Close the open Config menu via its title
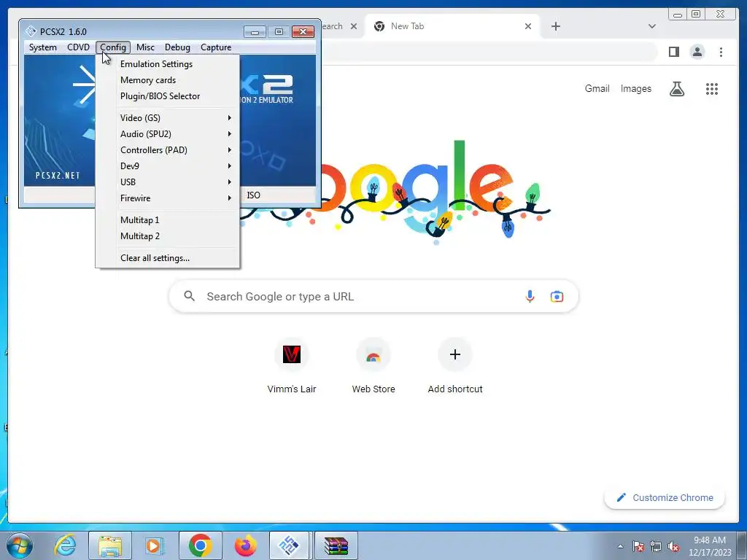Screen dimensions: 747x560 click(x=113, y=47)
